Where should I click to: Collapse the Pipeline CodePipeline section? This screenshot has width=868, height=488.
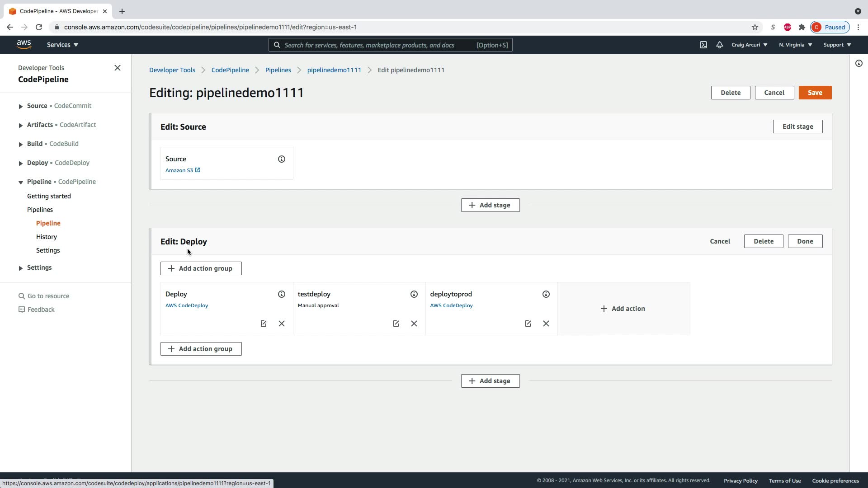pos(20,182)
